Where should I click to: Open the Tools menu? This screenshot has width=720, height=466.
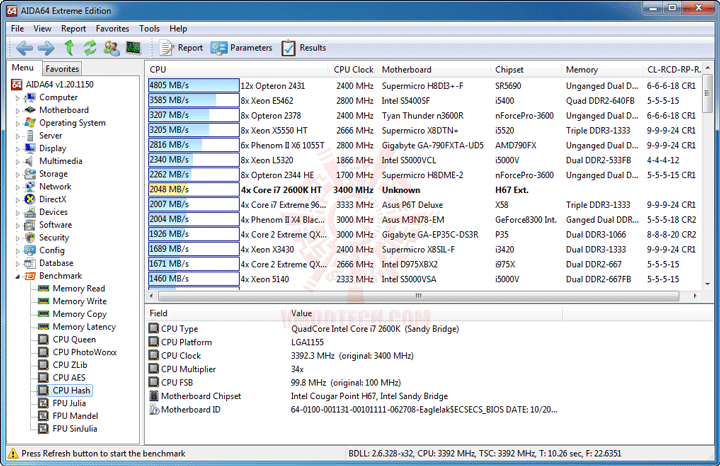pyautogui.click(x=149, y=28)
